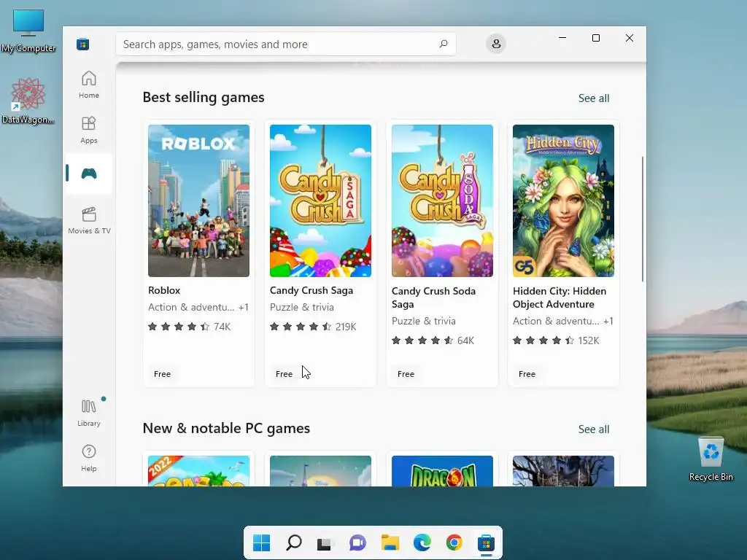Select the DataWagon desktop shortcut
The height and width of the screenshot is (560, 747).
(28, 101)
